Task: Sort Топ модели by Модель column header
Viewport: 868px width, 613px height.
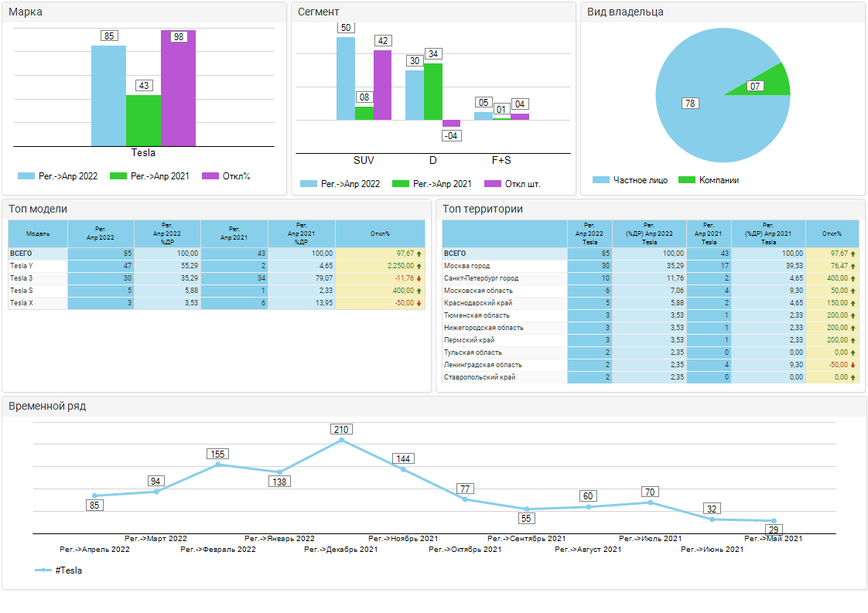Action: [38, 233]
